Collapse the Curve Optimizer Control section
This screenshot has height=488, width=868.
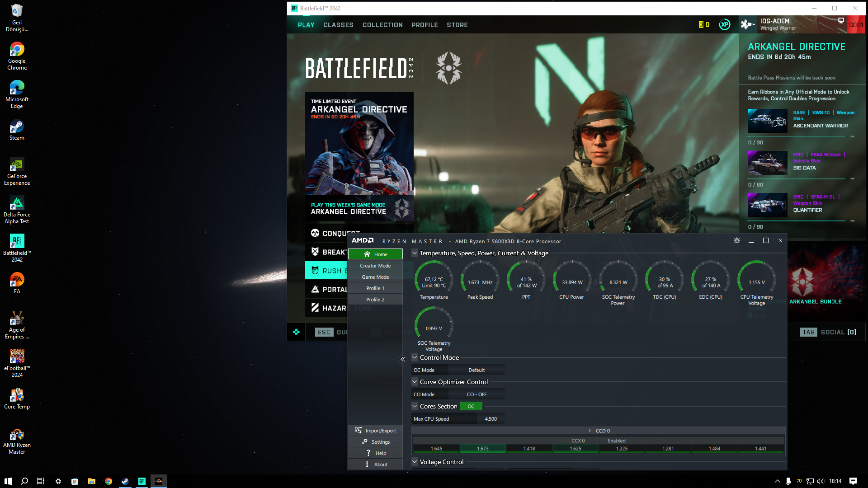click(x=415, y=382)
